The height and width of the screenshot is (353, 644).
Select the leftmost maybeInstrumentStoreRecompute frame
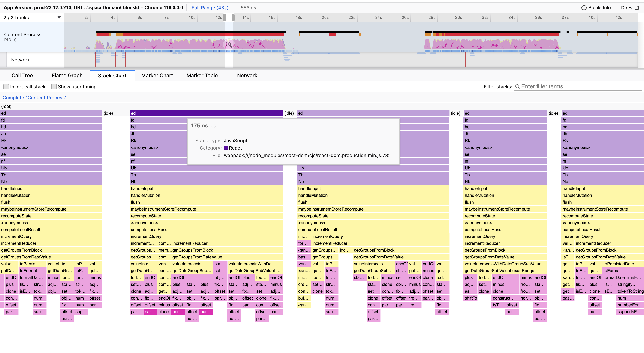coord(51,209)
